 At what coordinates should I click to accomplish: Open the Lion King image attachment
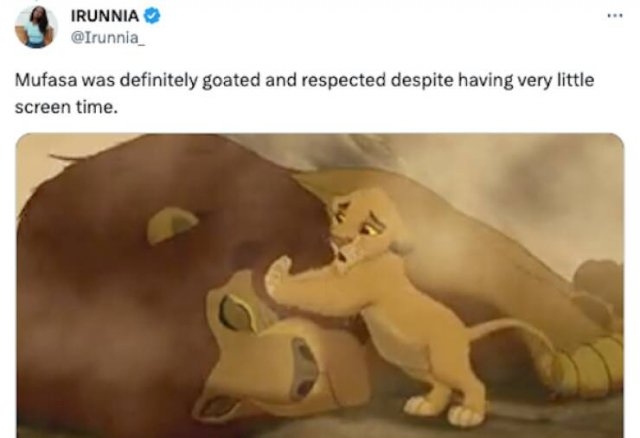click(320, 286)
